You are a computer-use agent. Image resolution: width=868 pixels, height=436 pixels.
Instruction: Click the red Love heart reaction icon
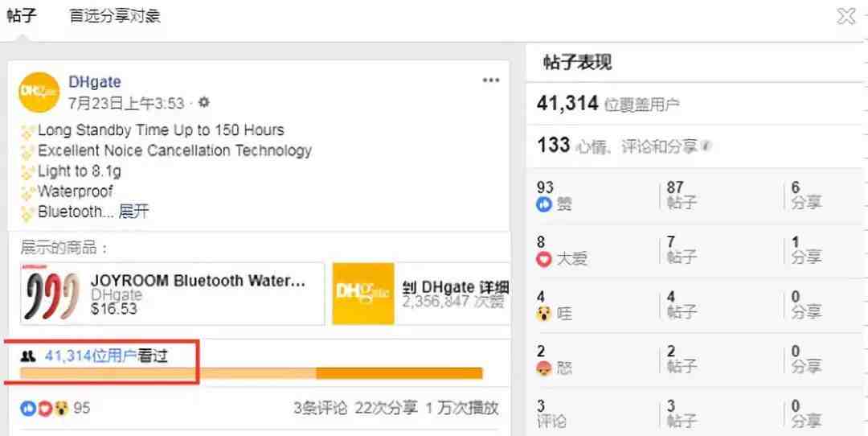tap(544, 259)
